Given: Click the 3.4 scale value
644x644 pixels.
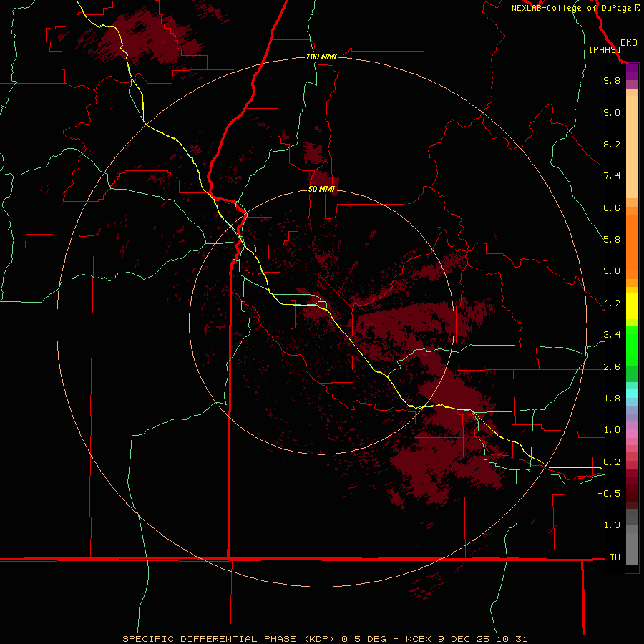Looking at the screenshot, I should click(x=612, y=335).
